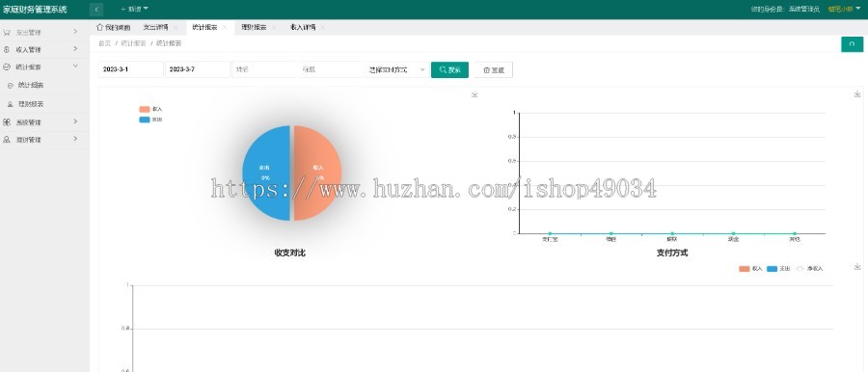
Task: Click the 支付宝 data point on line chart
Action: pos(550,233)
